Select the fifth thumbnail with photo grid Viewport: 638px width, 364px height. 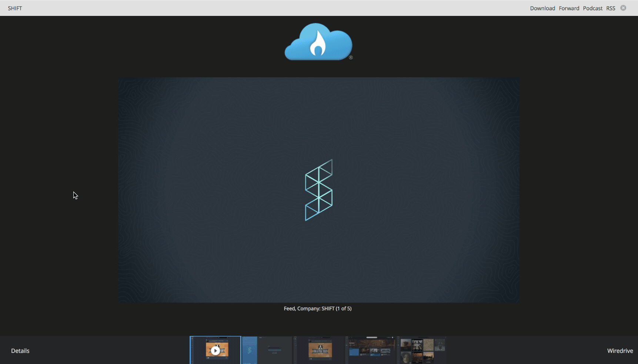coord(422,350)
